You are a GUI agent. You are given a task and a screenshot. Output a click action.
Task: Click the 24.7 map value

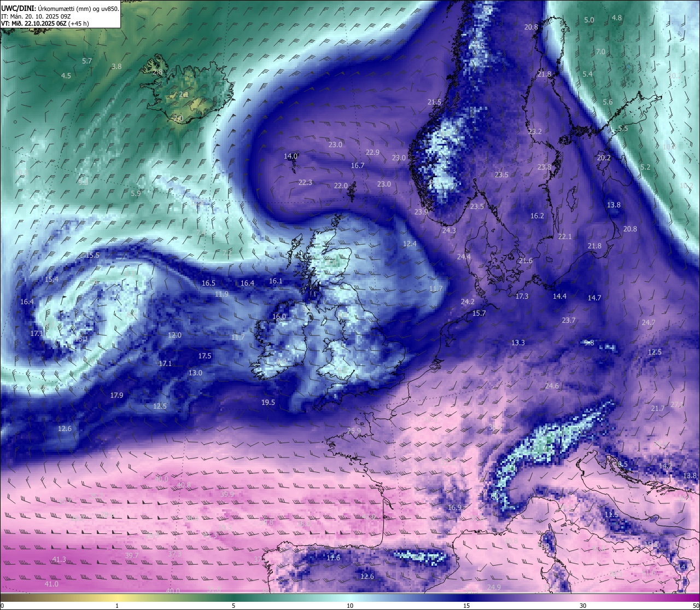648,322
